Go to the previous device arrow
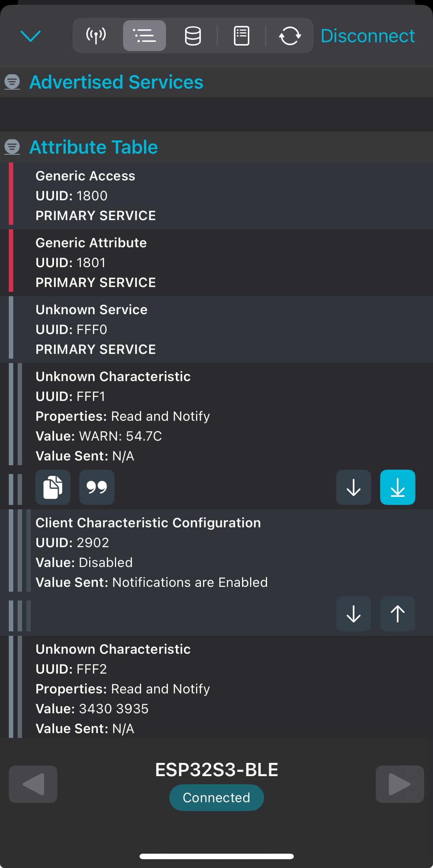This screenshot has width=433, height=868. pos(33,784)
